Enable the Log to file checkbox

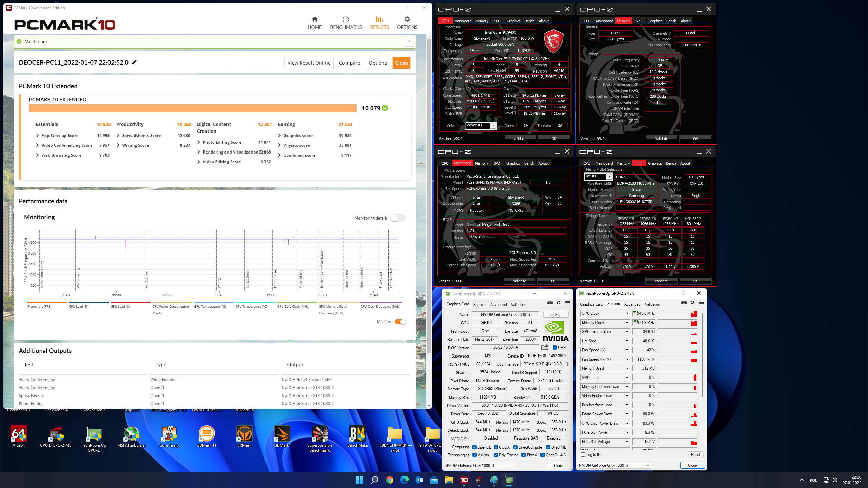(x=583, y=455)
